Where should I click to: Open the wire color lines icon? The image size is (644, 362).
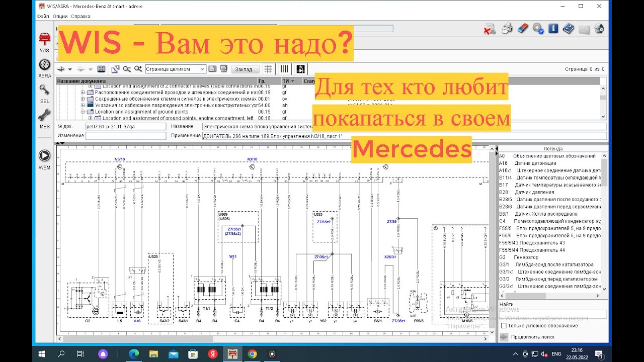(284, 69)
